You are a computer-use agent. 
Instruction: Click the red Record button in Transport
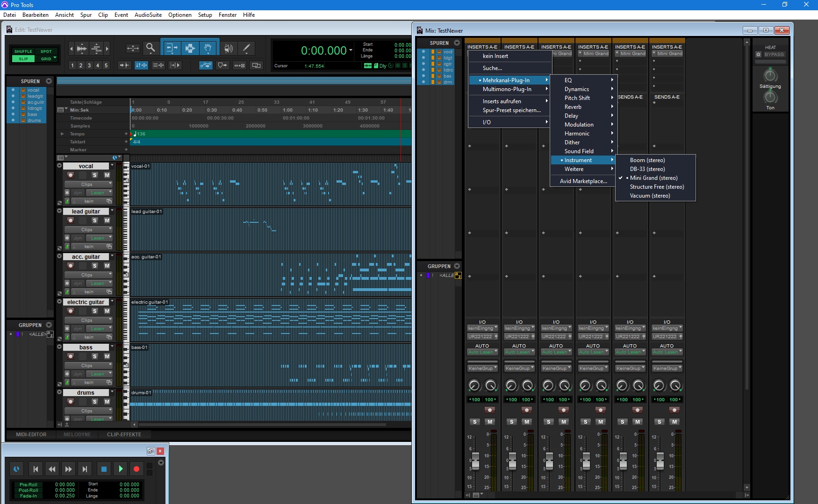click(x=136, y=469)
